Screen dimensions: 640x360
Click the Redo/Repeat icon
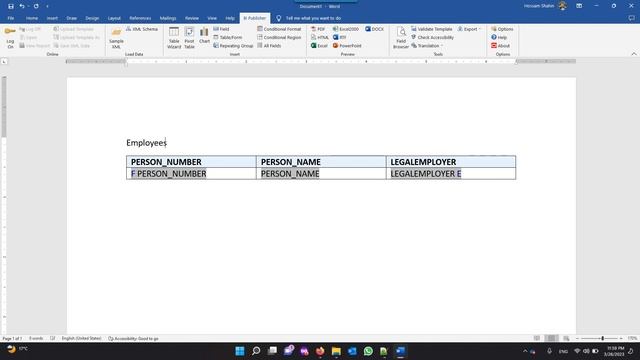click(x=36, y=6)
